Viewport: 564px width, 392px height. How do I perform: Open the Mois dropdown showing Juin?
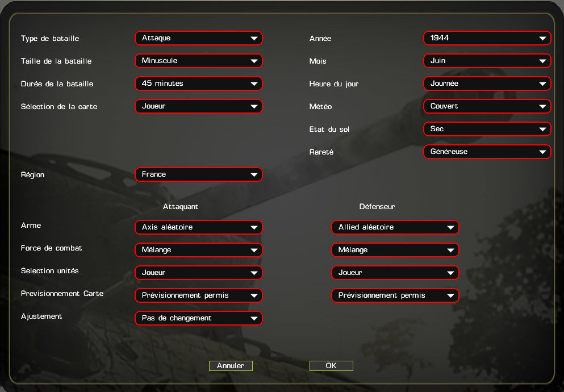click(x=487, y=61)
